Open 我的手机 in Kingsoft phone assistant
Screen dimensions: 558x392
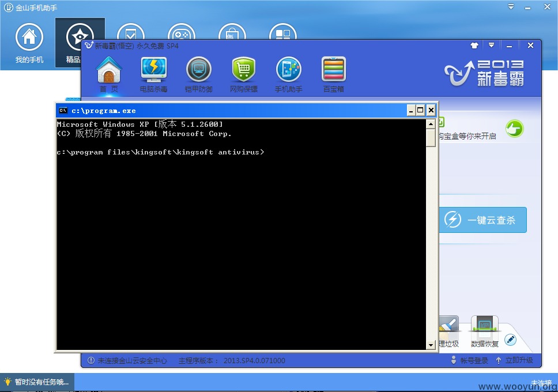(29, 43)
